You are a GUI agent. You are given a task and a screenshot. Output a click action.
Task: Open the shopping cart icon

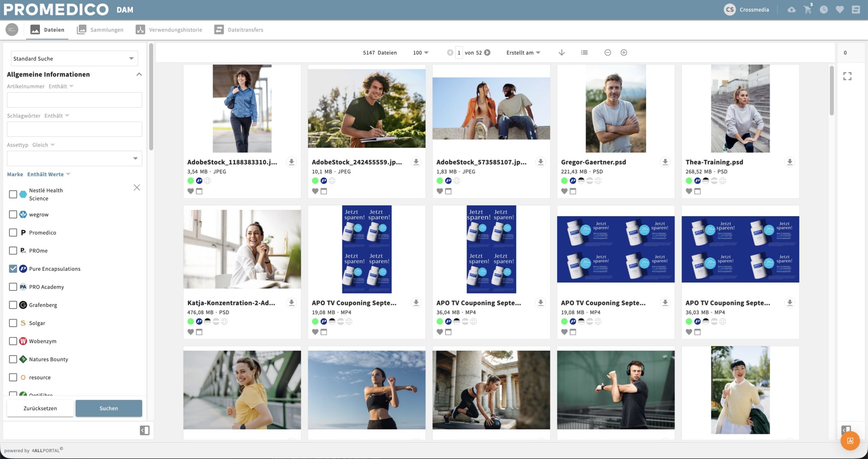pyautogui.click(x=808, y=9)
